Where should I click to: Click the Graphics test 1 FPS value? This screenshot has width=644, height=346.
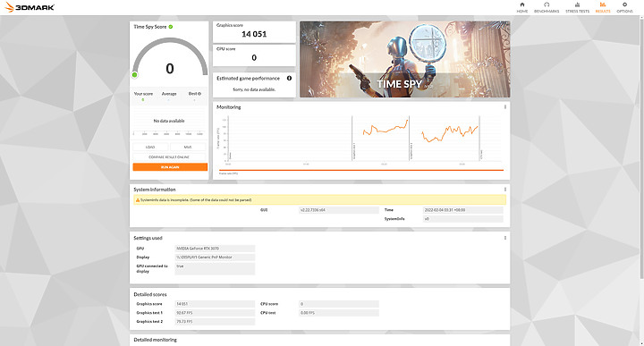215,313
